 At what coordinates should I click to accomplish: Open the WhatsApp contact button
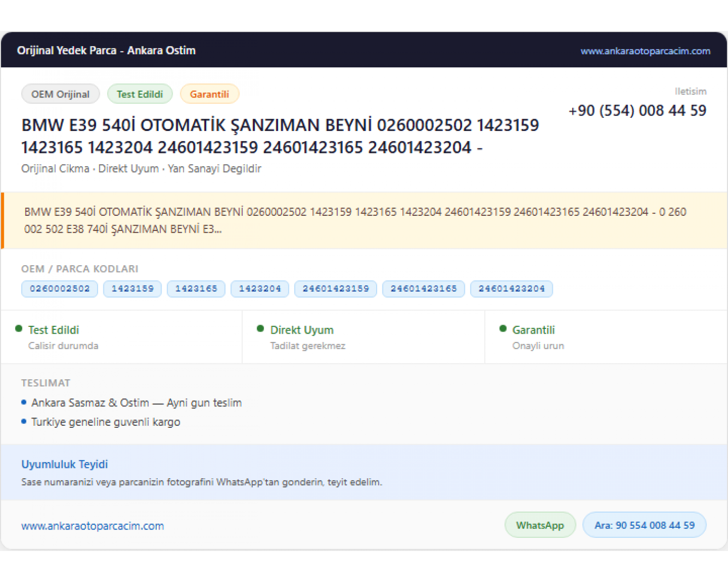[x=540, y=525]
